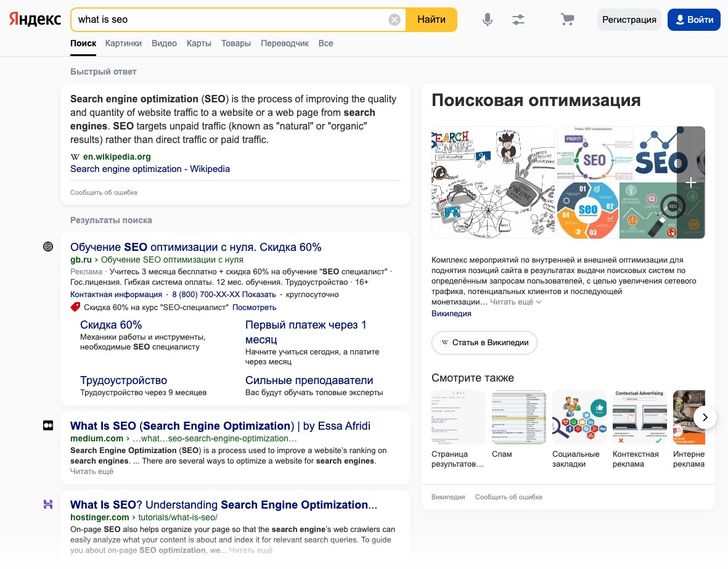Click the Войти login button
The height and width of the screenshot is (569, 728).
693,20
